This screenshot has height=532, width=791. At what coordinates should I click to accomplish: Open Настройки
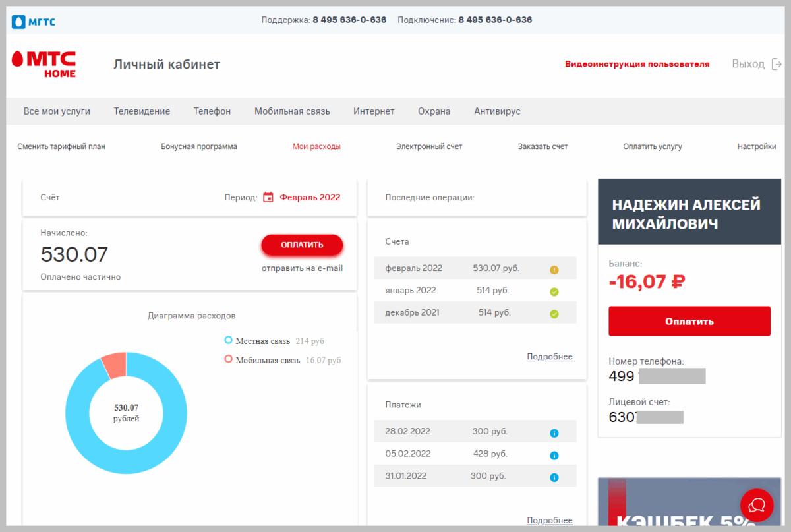(757, 147)
